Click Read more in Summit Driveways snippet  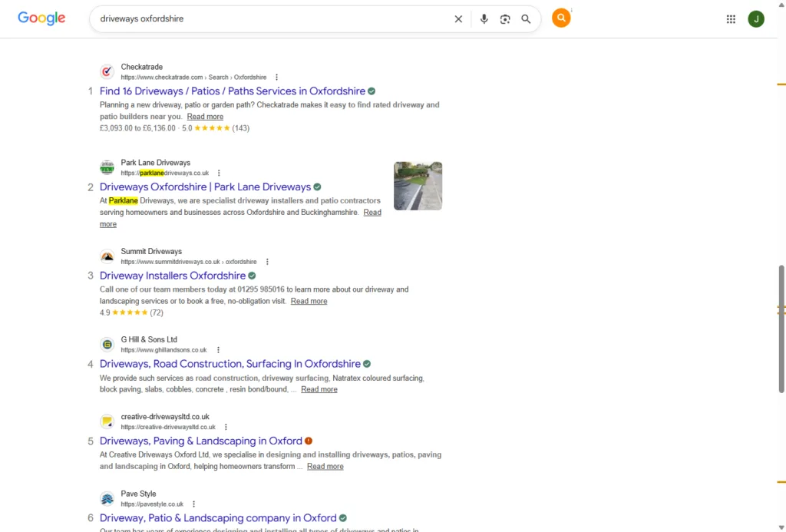(x=309, y=302)
